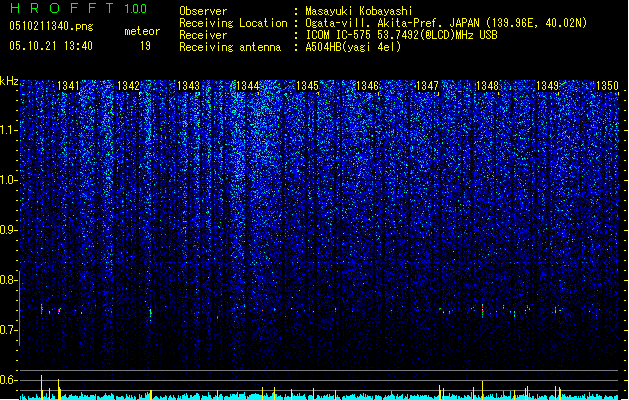Click the kHz axis unit label
This screenshot has width=629, height=400.
pos(9,81)
